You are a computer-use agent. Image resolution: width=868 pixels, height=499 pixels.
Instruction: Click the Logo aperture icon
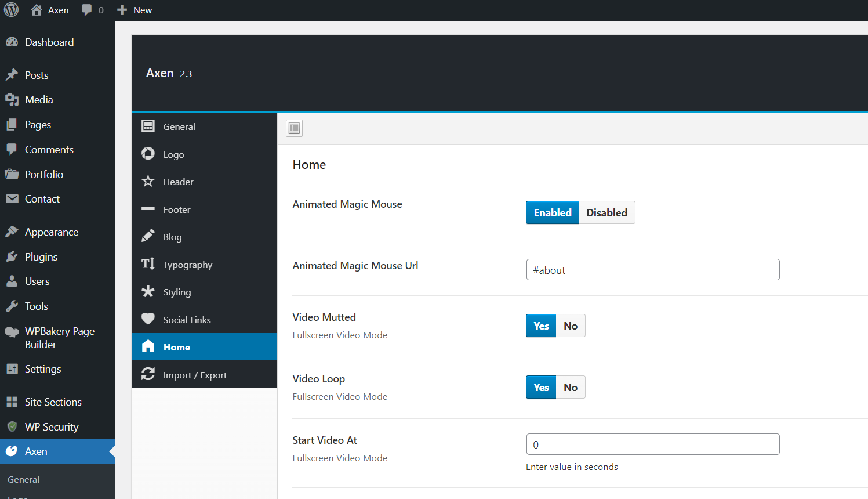[x=148, y=153]
